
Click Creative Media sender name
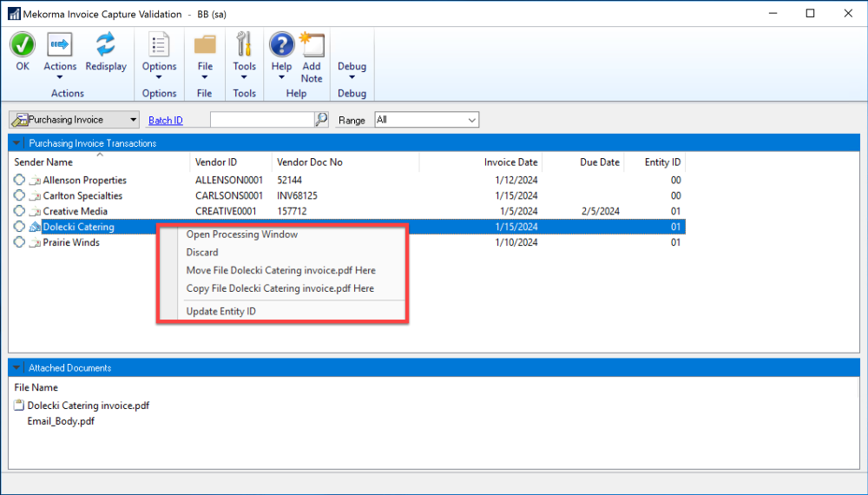click(x=76, y=211)
